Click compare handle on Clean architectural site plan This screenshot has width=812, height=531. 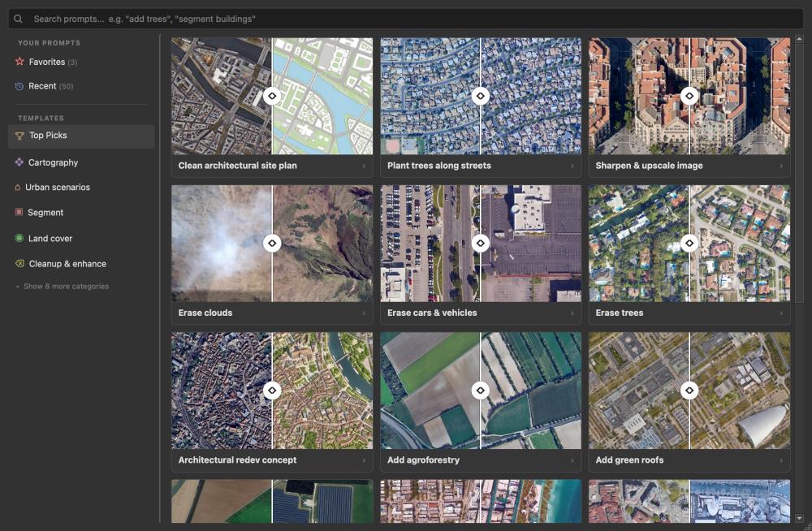click(x=272, y=96)
